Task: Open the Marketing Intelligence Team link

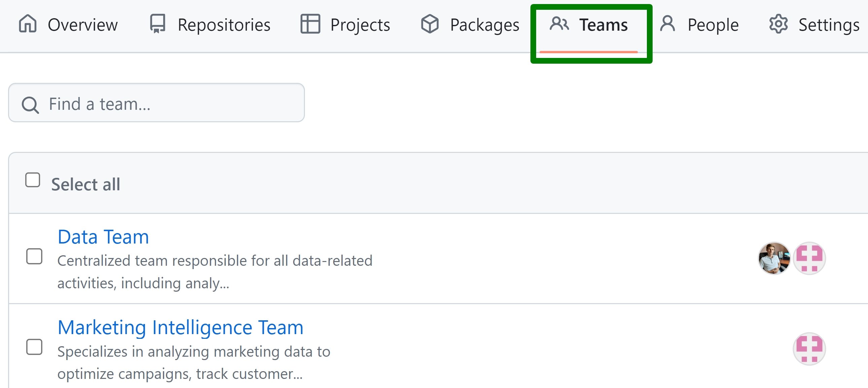Action: click(x=180, y=327)
